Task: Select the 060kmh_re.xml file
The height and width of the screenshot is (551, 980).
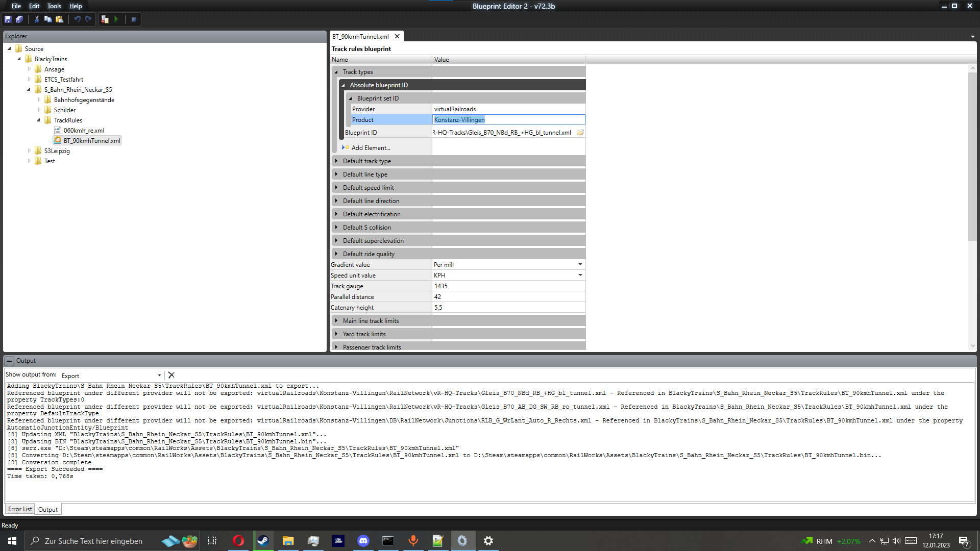Action: click(x=84, y=131)
